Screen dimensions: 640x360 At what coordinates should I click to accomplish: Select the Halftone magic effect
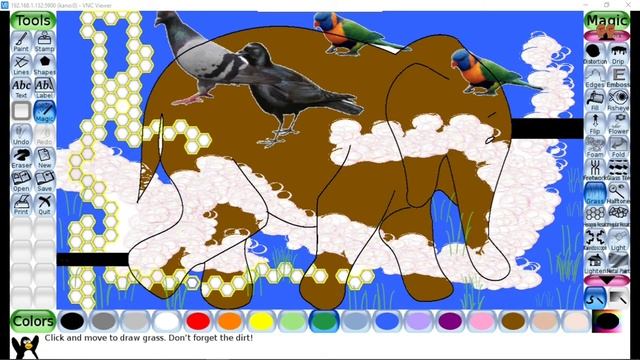pos(618,193)
